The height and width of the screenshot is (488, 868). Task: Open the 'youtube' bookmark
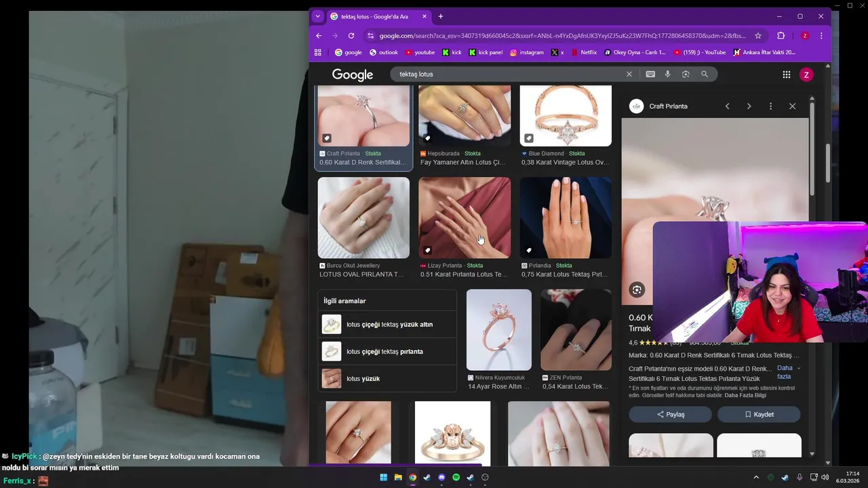pos(420,52)
